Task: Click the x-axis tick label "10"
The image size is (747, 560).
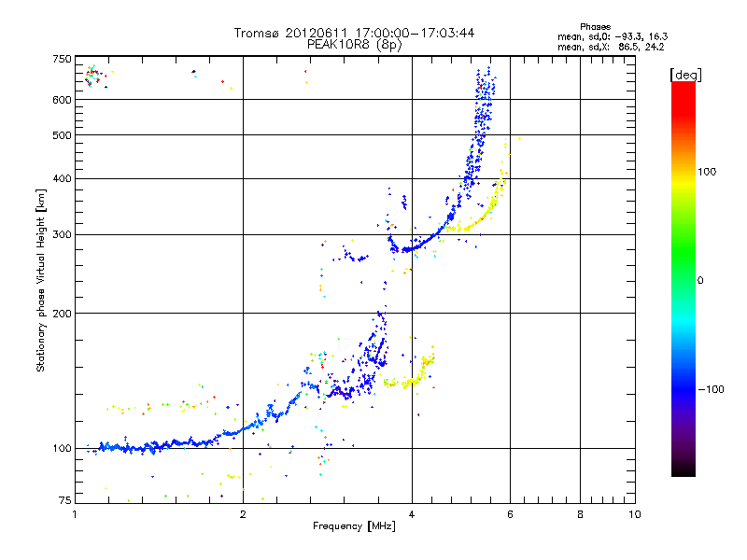Action: click(635, 514)
